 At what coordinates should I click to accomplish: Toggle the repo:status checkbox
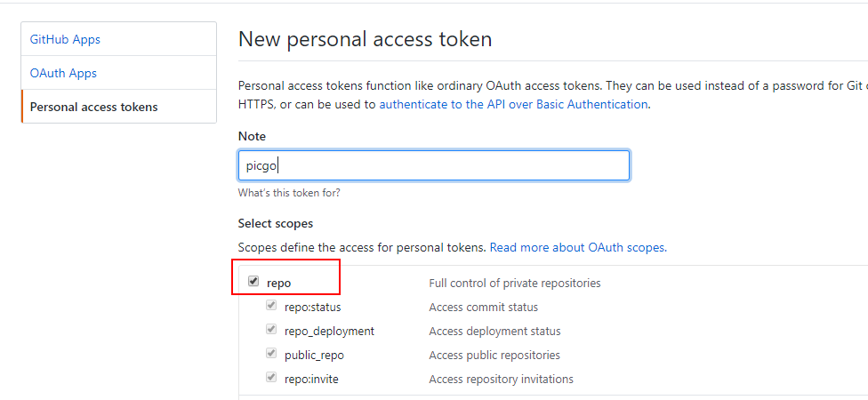point(271,306)
